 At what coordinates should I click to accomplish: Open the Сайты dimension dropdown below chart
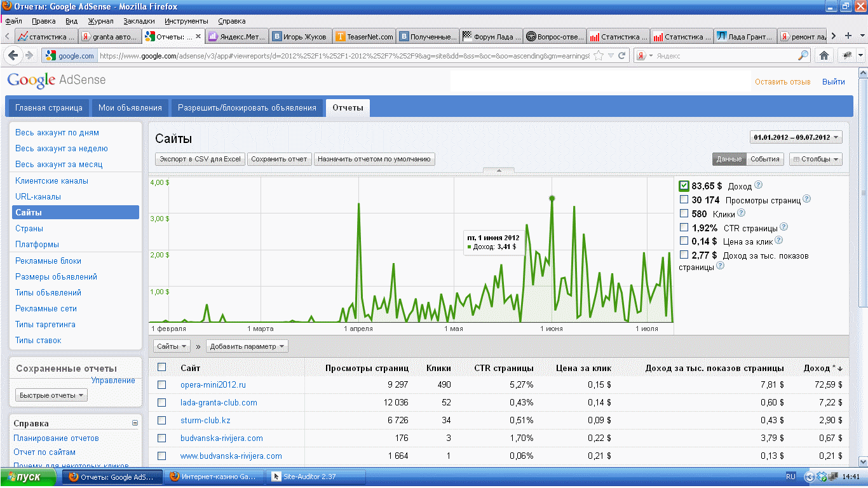tap(172, 346)
